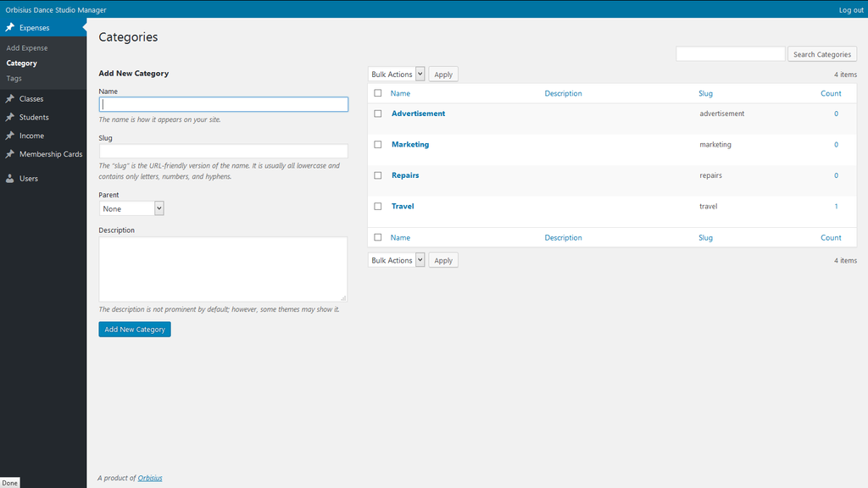This screenshot has width=868, height=488.
Task: Check the Travel category checkbox
Action: [378, 207]
